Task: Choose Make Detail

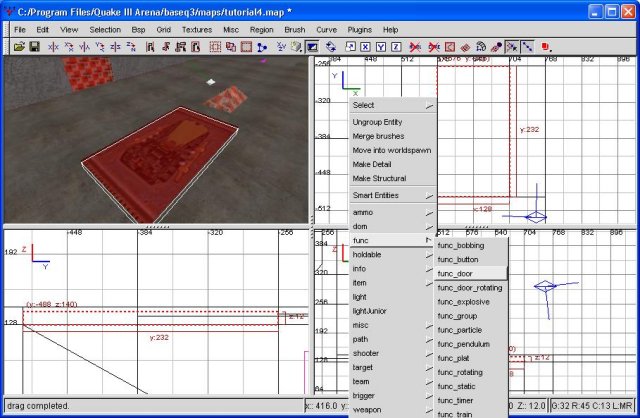Action: click(x=392, y=165)
